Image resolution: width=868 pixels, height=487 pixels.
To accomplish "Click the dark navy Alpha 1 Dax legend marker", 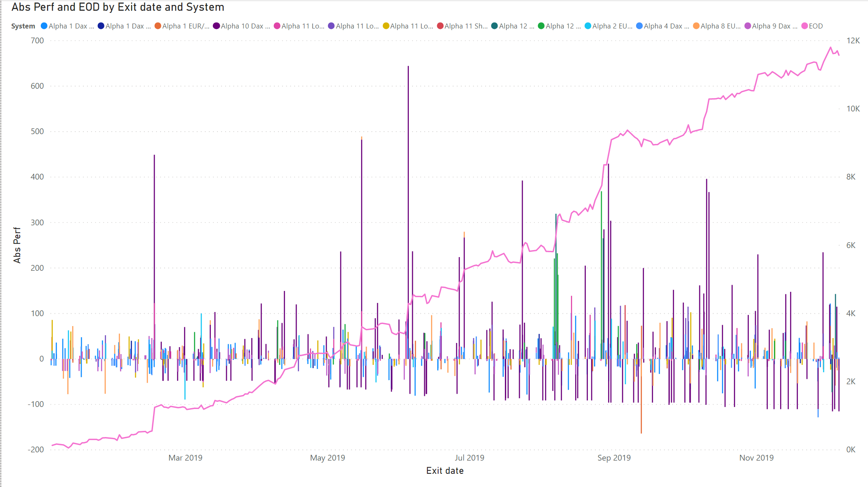I will [x=101, y=26].
